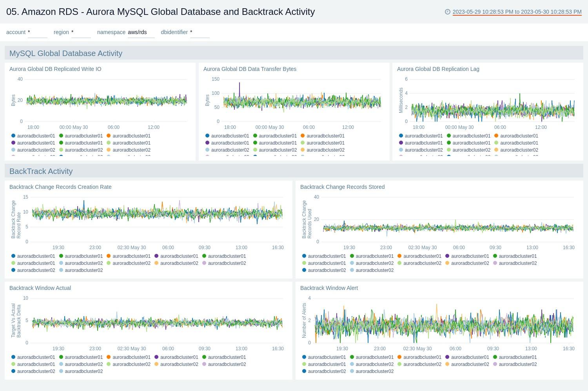
Task: Open the Backtrack Window Actual panel title
Action: click(x=40, y=288)
